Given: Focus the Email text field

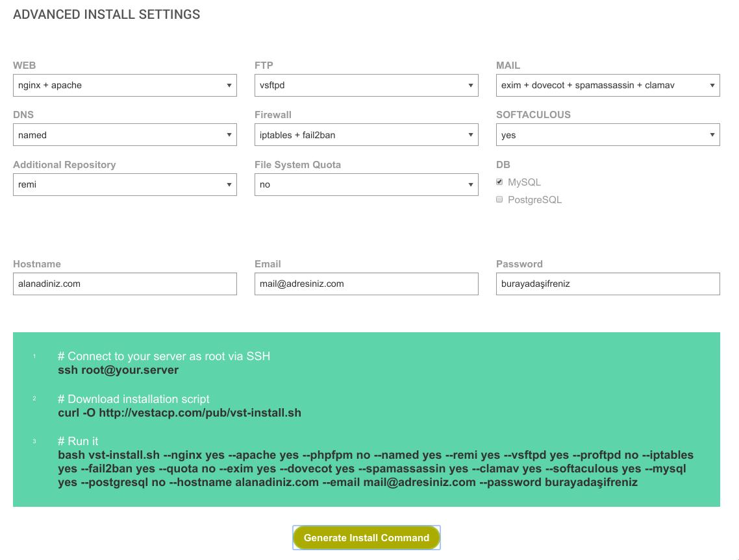Looking at the screenshot, I should click(x=366, y=284).
